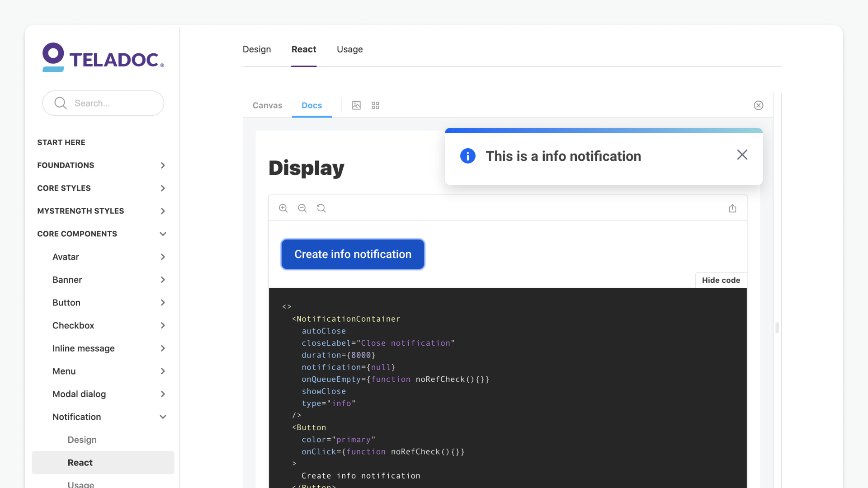Screen dimensions: 868x488
Task: Click the Teladoc logo
Action: point(103,57)
